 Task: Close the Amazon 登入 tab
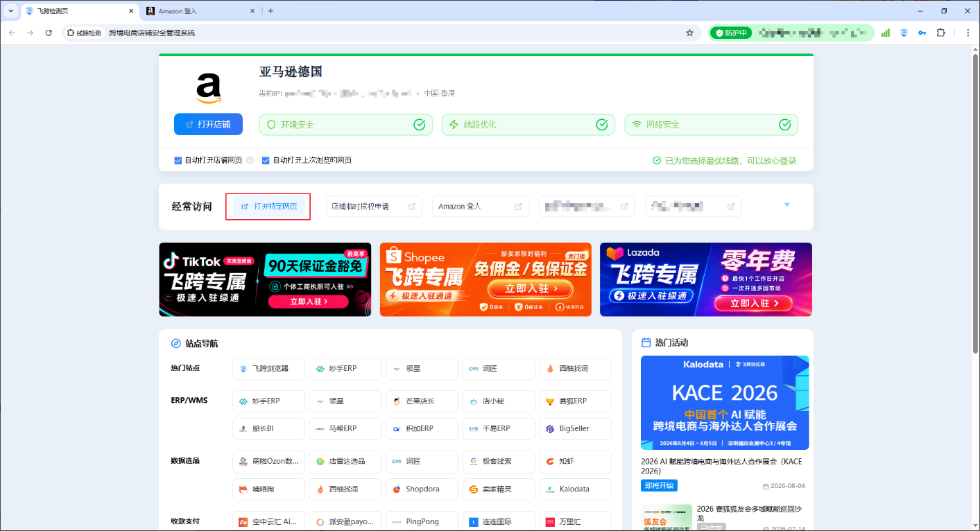[x=252, y=11]
